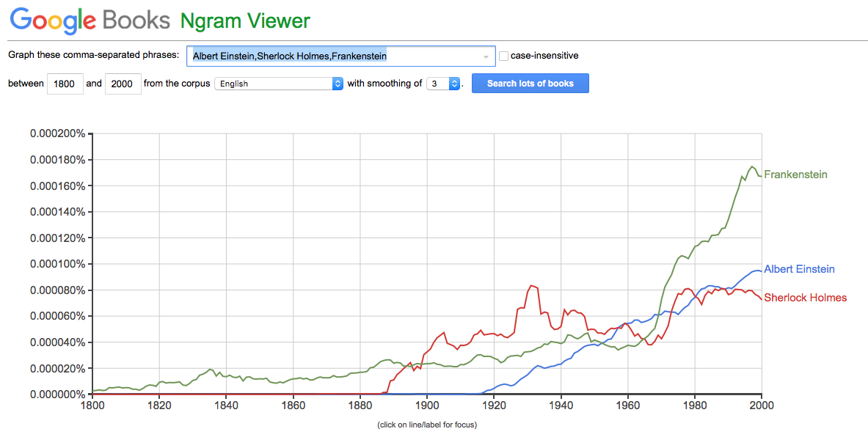
Task: Open the English corpus dropdown
Action: [x=279, y=84]
